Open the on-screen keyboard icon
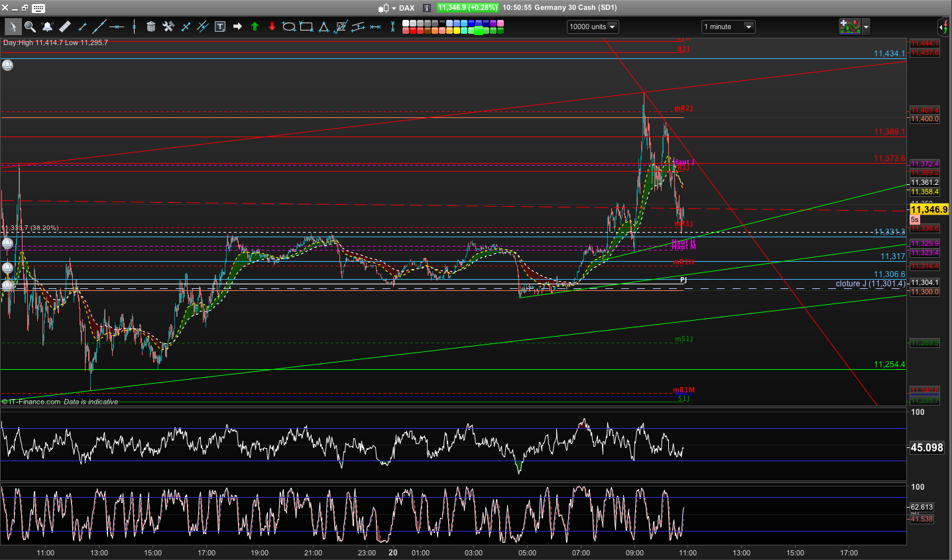 (38, 8)
